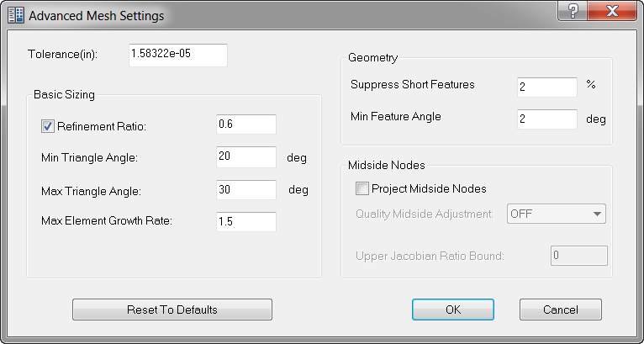Click the Refinement Ratio label text

tap(102, 126)
